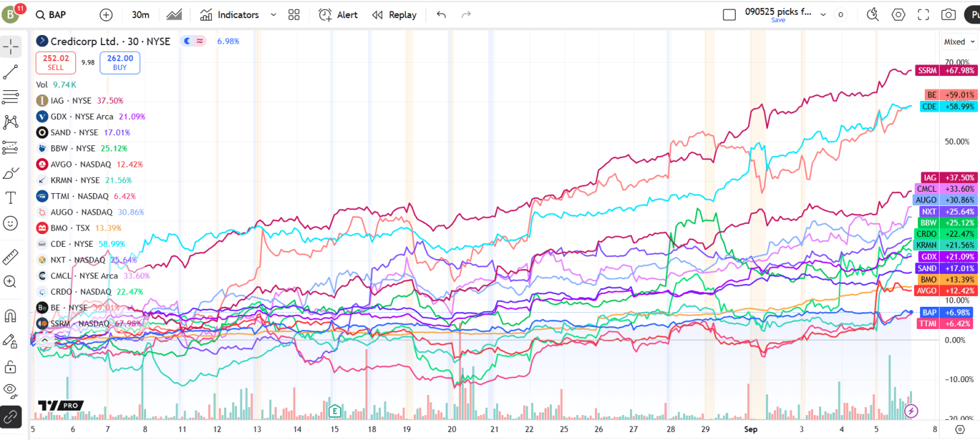Click the purple lightning icon near the time axis
The width and height of the screenshot is (980, 440).
tap(911, 410)
